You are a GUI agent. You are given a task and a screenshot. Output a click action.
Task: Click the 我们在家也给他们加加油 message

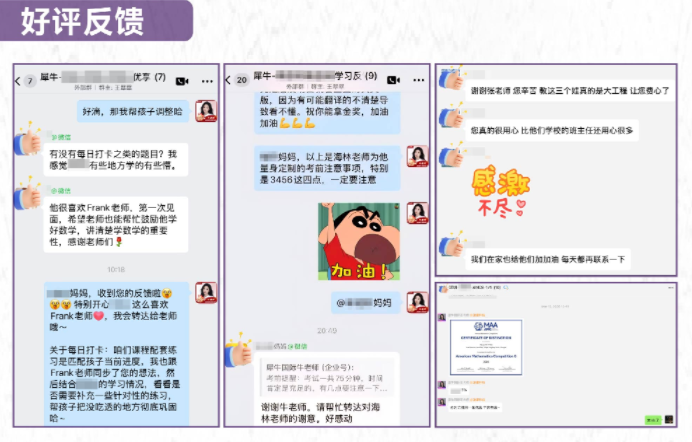pyautogui.click(x=548, y=259)
